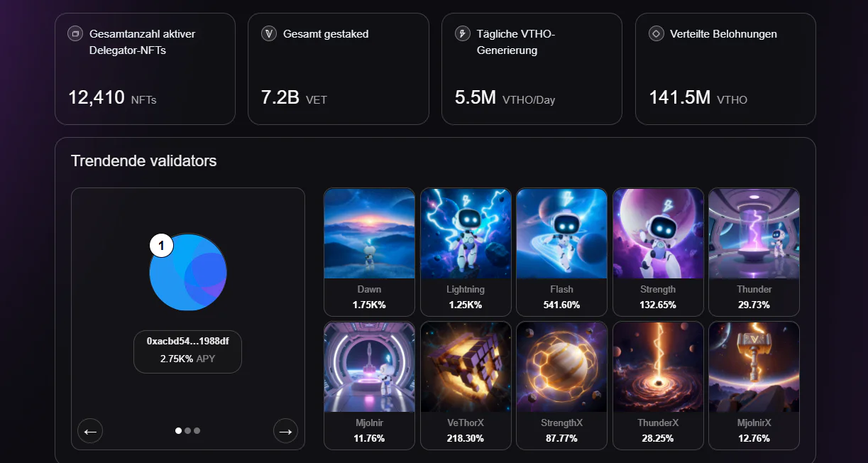Select the Gesamt gestaked coin icon
Viewport: 868px width, 463px height.
click(x=269, y=33)
